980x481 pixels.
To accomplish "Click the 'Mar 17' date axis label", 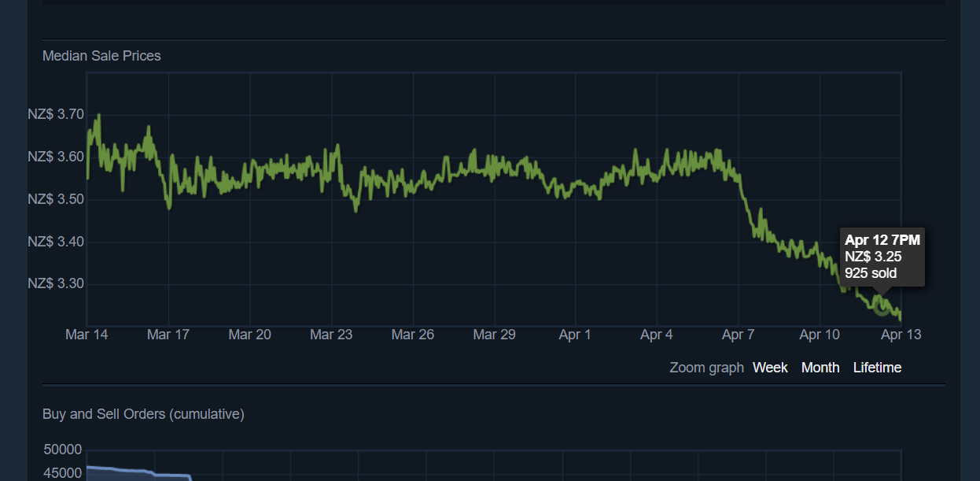I will pyautogui.click(x=168, y=335).
